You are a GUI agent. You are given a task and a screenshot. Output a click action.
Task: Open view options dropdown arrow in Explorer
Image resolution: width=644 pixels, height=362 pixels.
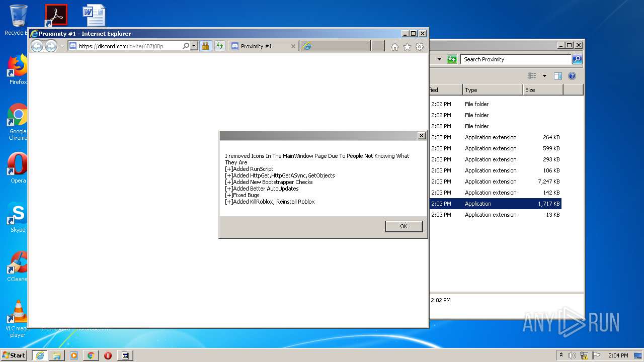pos(544,76)
